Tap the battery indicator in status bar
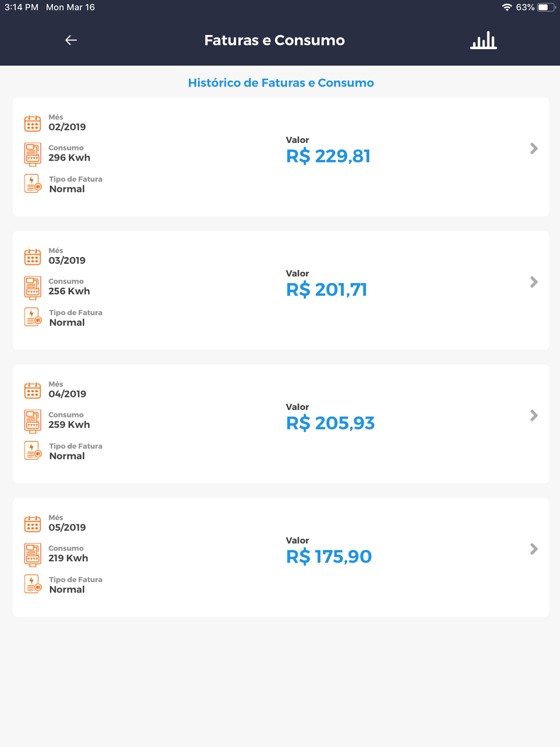The height and width of the screenshot is (747, 560). 546,7
